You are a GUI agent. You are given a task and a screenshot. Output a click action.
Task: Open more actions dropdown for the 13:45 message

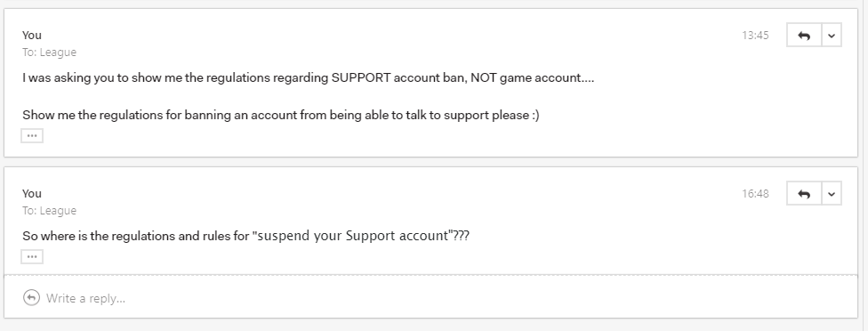(x=832, y=36)
